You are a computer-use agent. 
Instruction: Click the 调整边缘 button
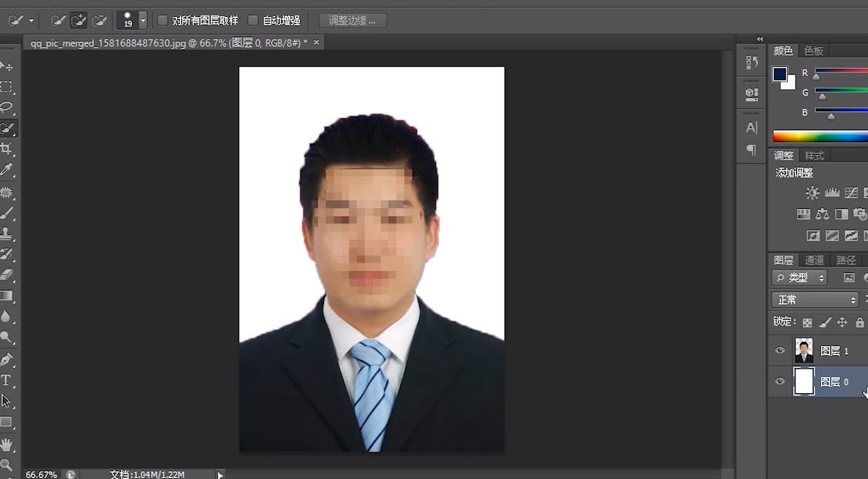352,20
